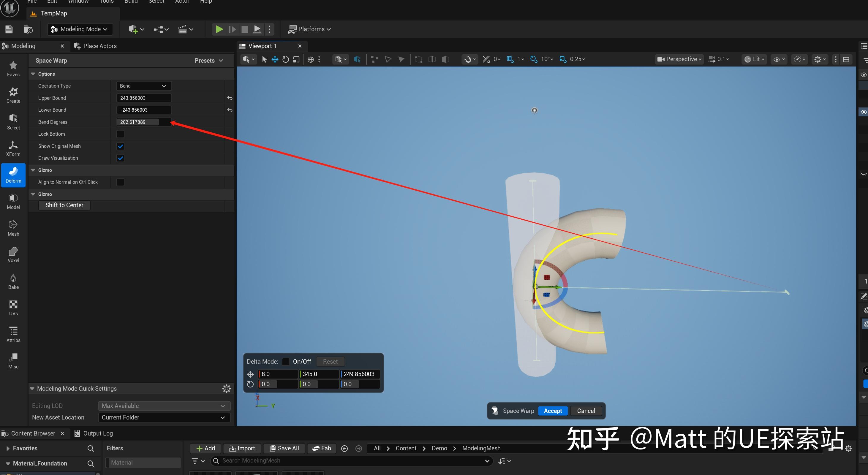Viewport: 868px width, 475px height.
Task: Switch to the Voxel tools category
Action: 13,254
